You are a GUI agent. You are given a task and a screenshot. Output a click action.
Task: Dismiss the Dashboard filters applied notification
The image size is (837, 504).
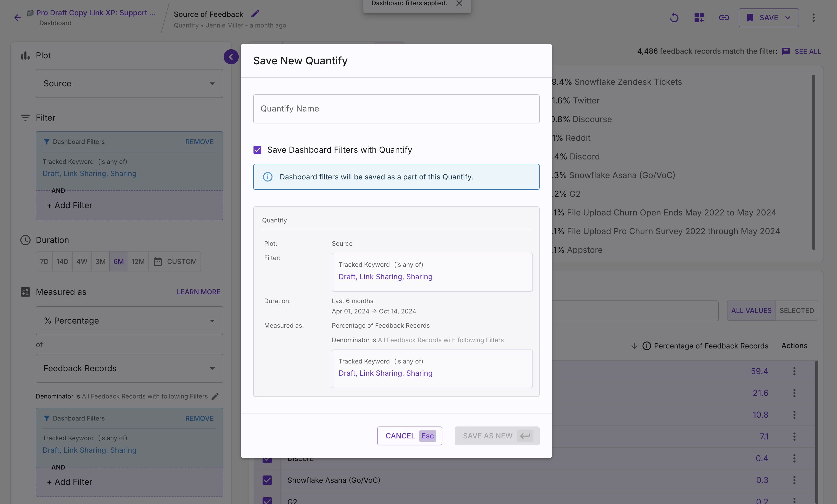[459, 3]
